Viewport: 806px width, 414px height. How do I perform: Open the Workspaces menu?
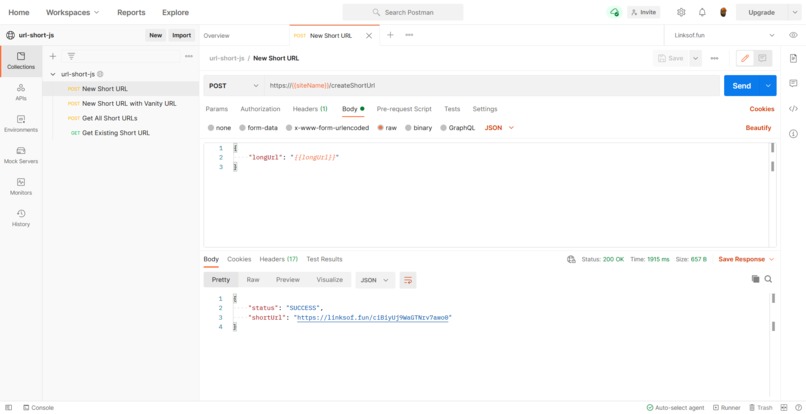72,12
